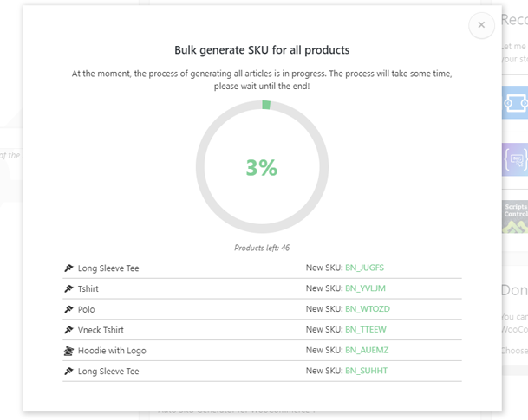Click pin icon beside Polo product
The height and width of the screenshot is (420, 528).
coord(68,309)
